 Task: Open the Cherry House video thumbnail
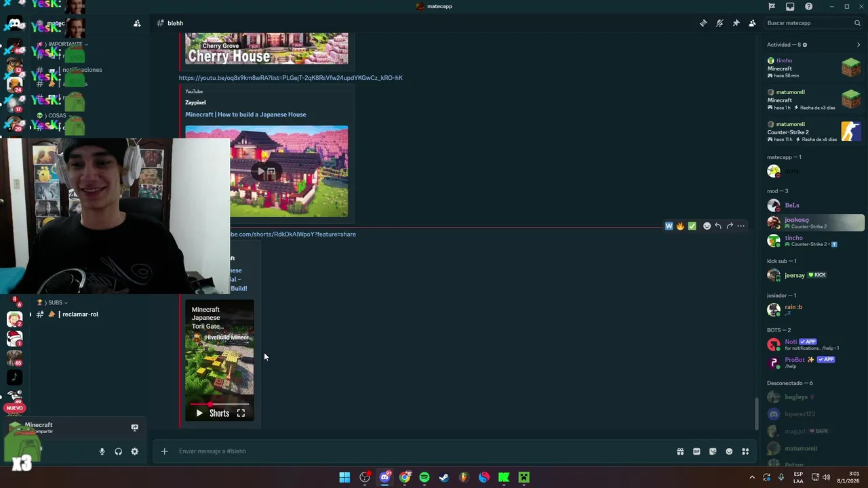[267, 48]
